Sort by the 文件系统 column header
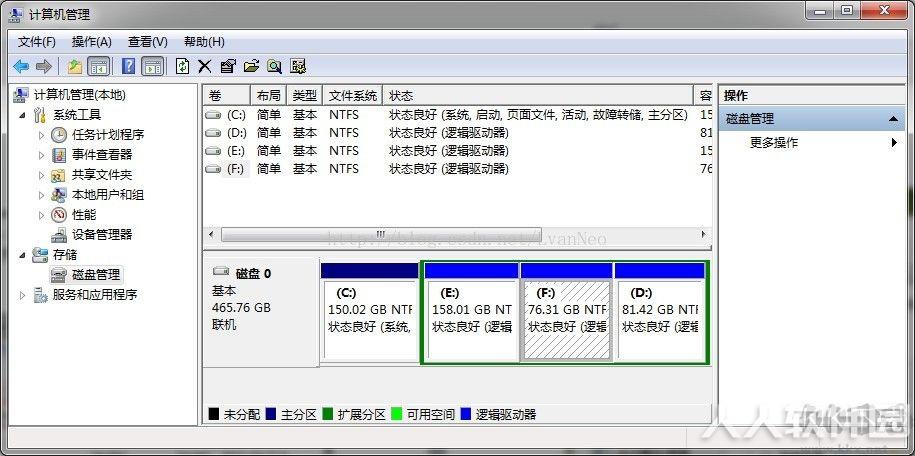This screenshot has width=915, height=456. (353, 95)
